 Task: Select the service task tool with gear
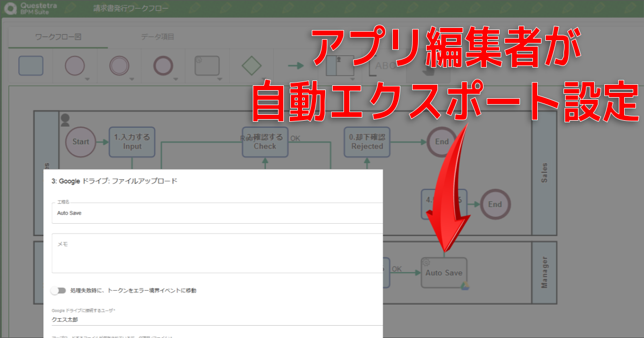coord(207,65)
